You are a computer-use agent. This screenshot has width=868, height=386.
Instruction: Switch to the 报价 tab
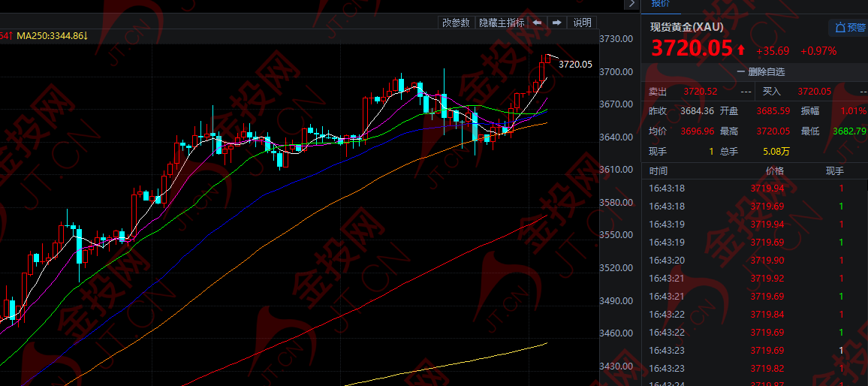[661, 4]
